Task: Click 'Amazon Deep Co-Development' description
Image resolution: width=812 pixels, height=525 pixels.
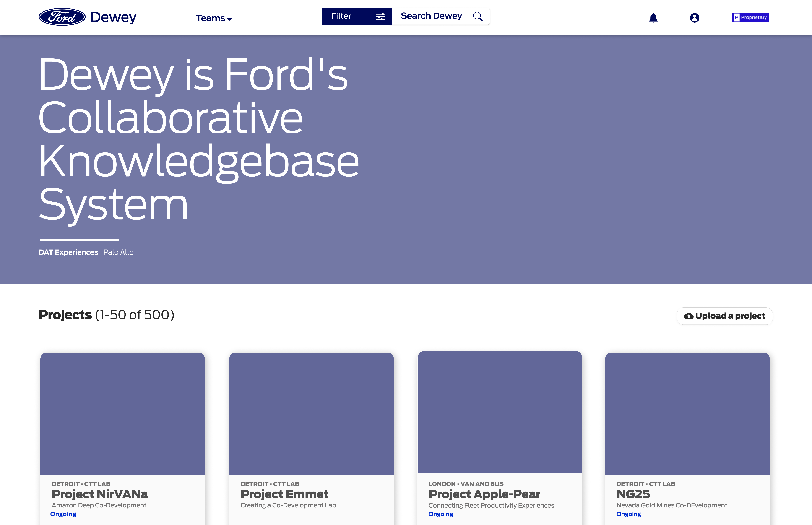Action: coord(99,505)
